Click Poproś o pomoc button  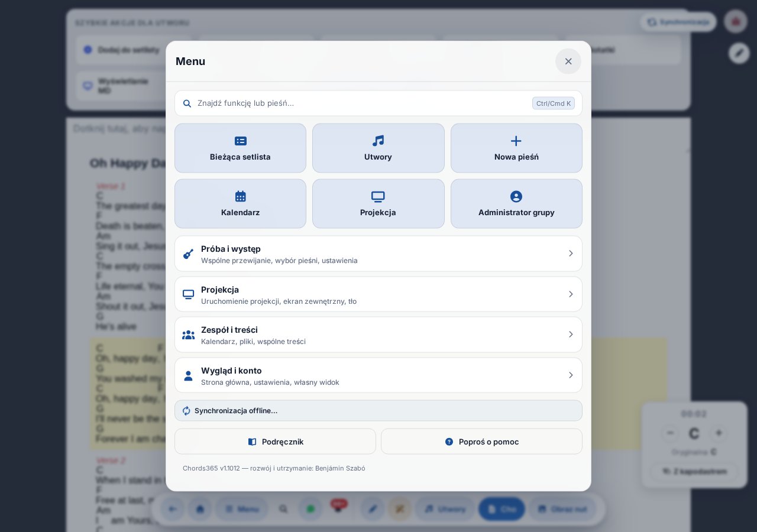[x=481, y=442]
